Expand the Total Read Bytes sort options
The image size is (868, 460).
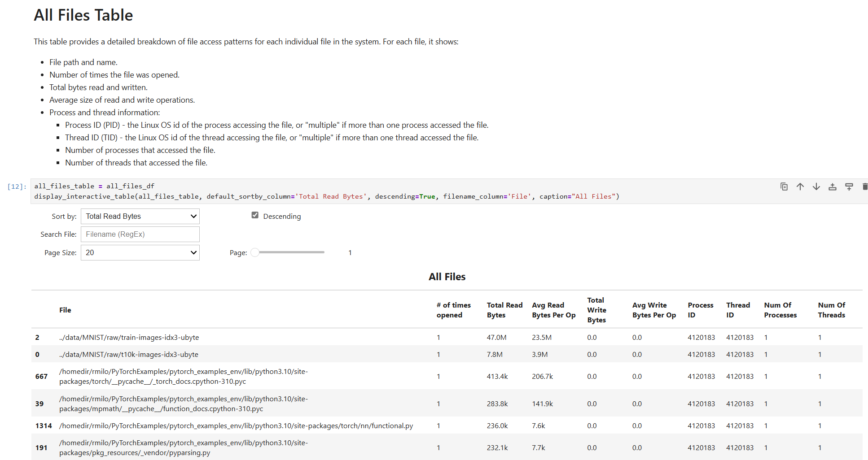(x=193, y=216)
